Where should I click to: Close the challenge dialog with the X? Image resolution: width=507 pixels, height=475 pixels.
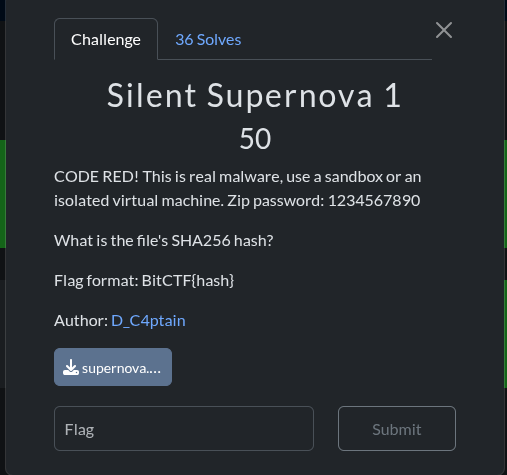pos(444,30)
